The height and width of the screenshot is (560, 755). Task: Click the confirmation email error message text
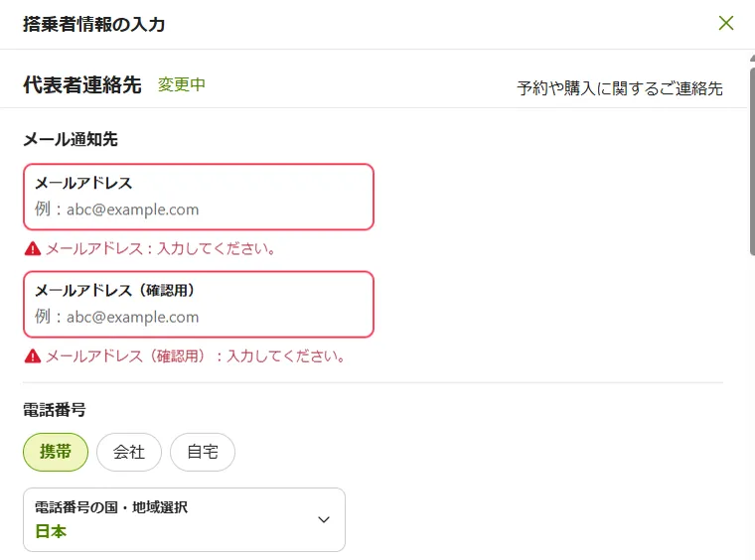pos(196,355)
